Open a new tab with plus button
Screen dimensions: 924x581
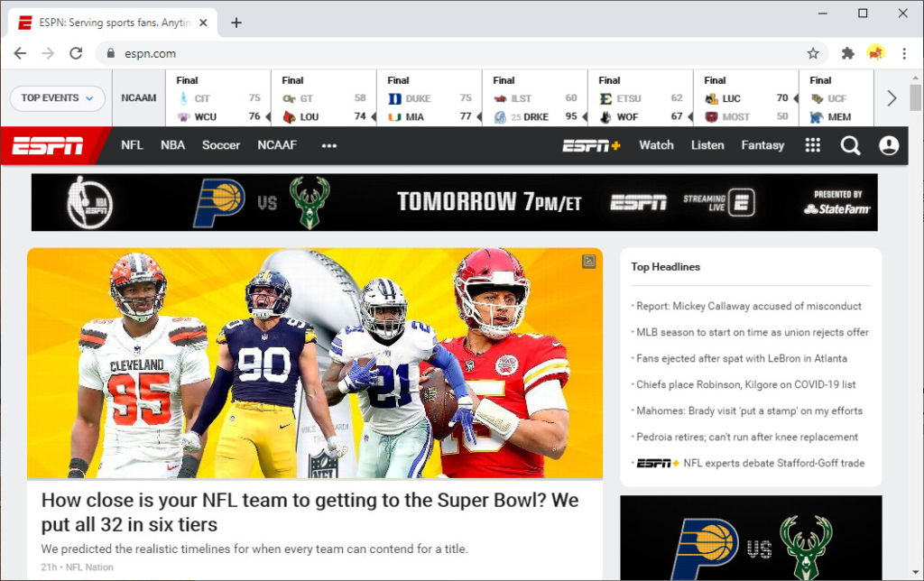pyautogui.click(x=236, y=23)
